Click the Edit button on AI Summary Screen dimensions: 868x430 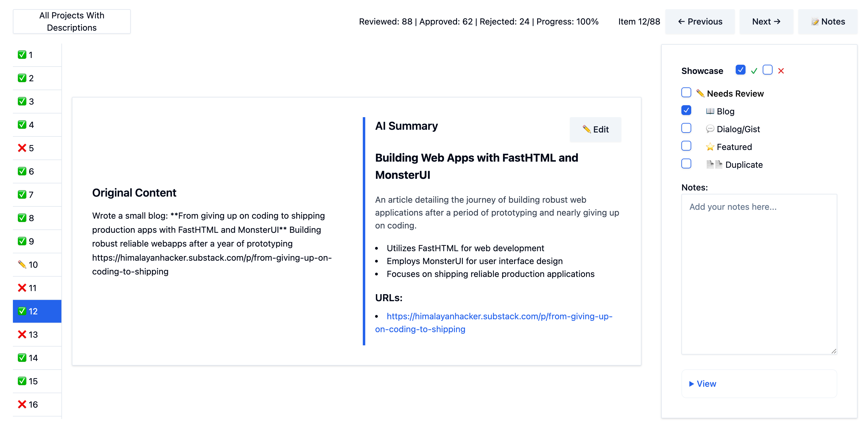pos(595,130)
